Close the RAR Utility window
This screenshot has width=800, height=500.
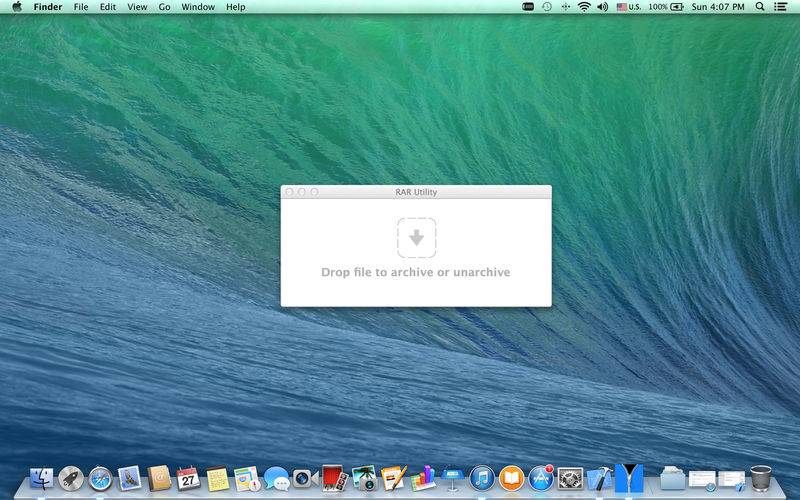(x=289, y=192)
